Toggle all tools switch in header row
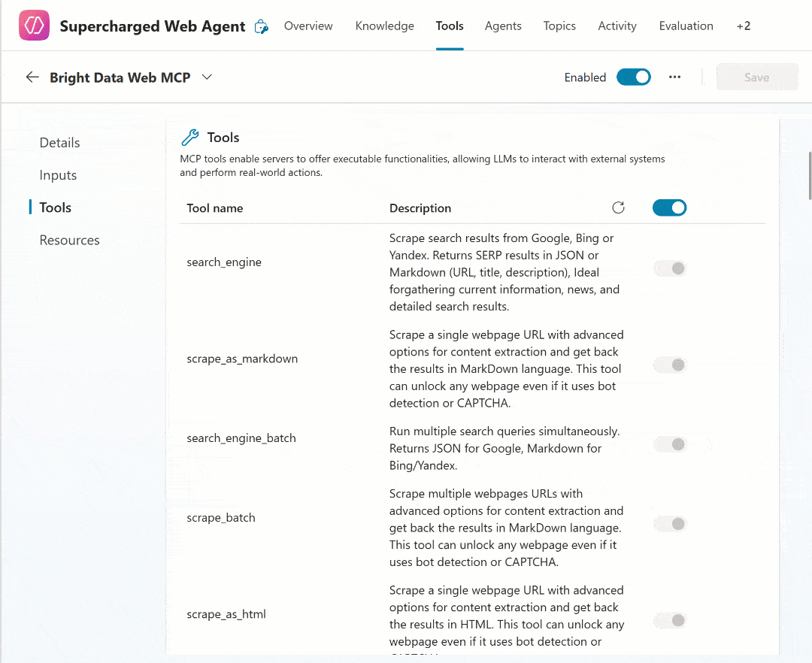812x663 pixels. click(x=669, y=208)
